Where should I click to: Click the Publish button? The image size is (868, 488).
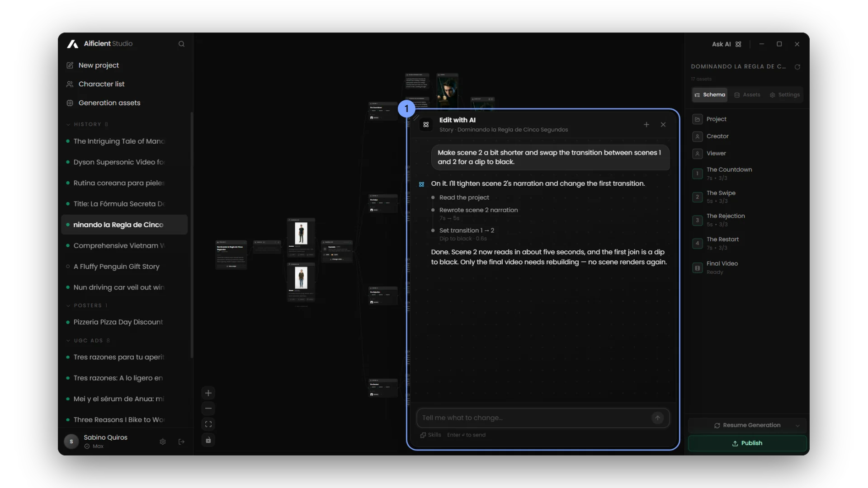pos(747,443)
